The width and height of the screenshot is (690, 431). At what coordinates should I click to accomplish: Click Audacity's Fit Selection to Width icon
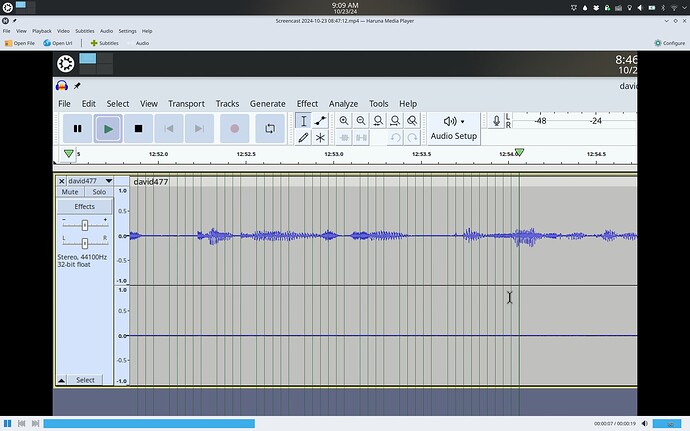point(378,121)
